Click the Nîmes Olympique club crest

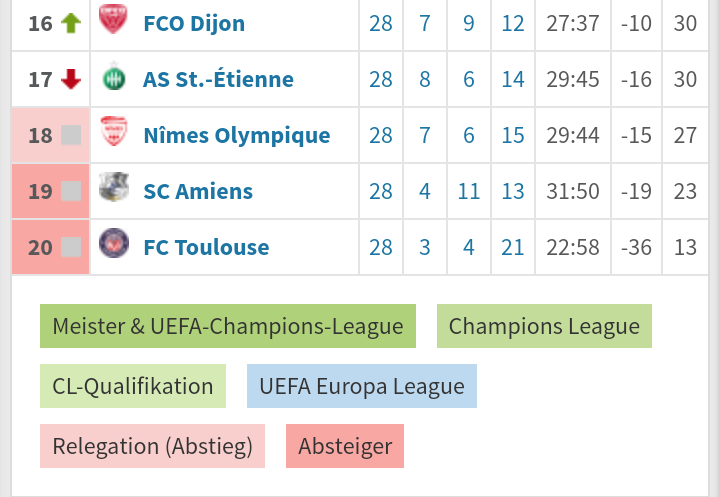point(113,131)
